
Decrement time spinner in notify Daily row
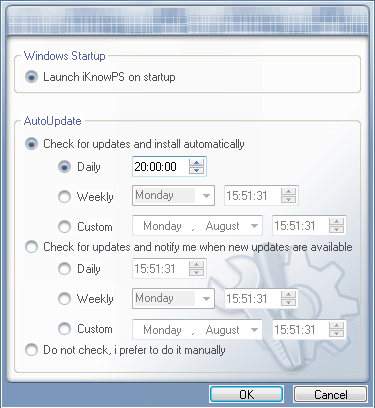pyautogui.click(x=197, y=272)
